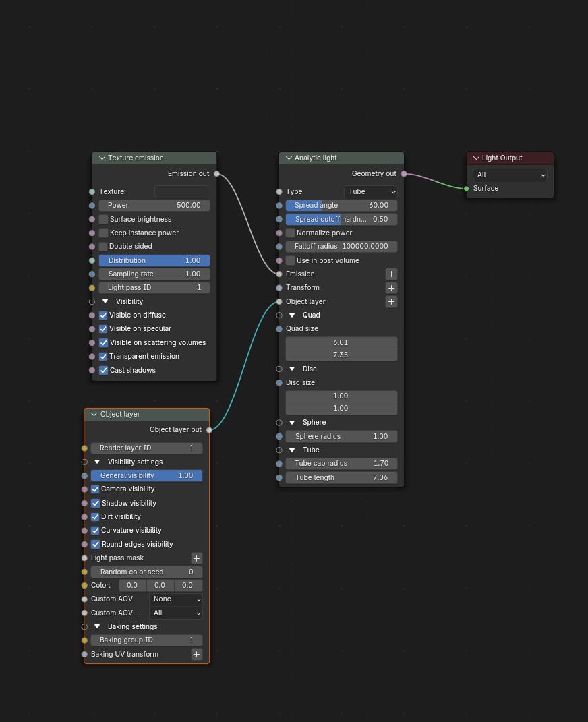The height and width of the screenshot is (722, 588).
Task: Collapse the Light Output node
Action: 476,158
